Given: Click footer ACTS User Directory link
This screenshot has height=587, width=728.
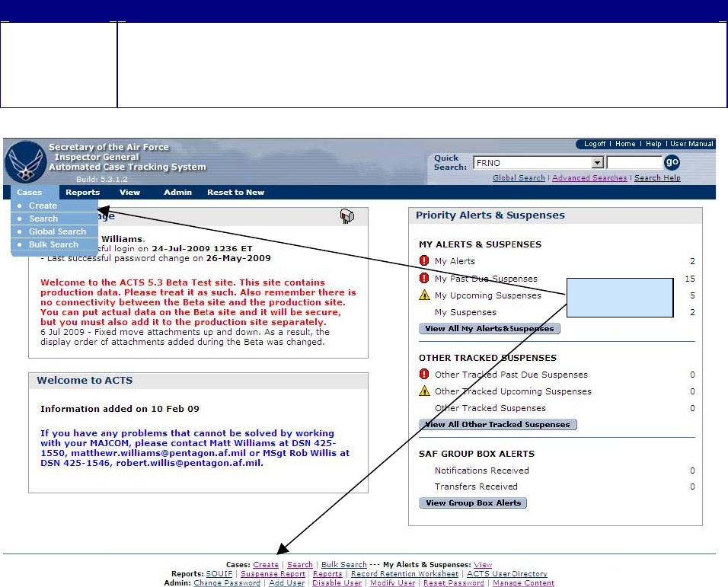Looking at the screenshot, I should [507, 574].
